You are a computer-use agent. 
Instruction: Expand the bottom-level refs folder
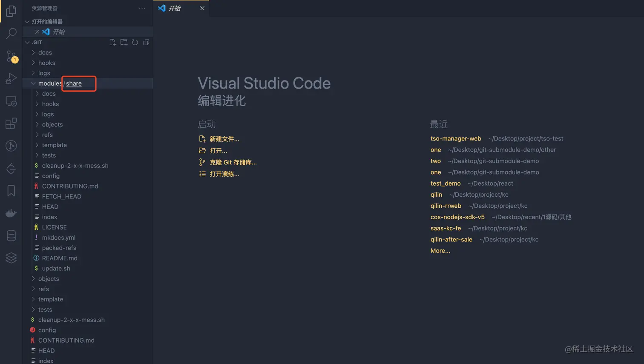coord(88,289)
